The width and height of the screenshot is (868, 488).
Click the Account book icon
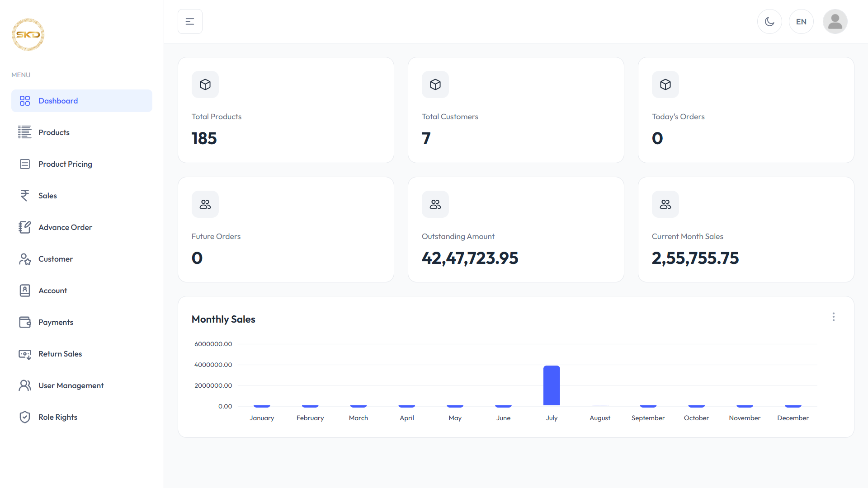pyautogui.click(x=25, y=291)
